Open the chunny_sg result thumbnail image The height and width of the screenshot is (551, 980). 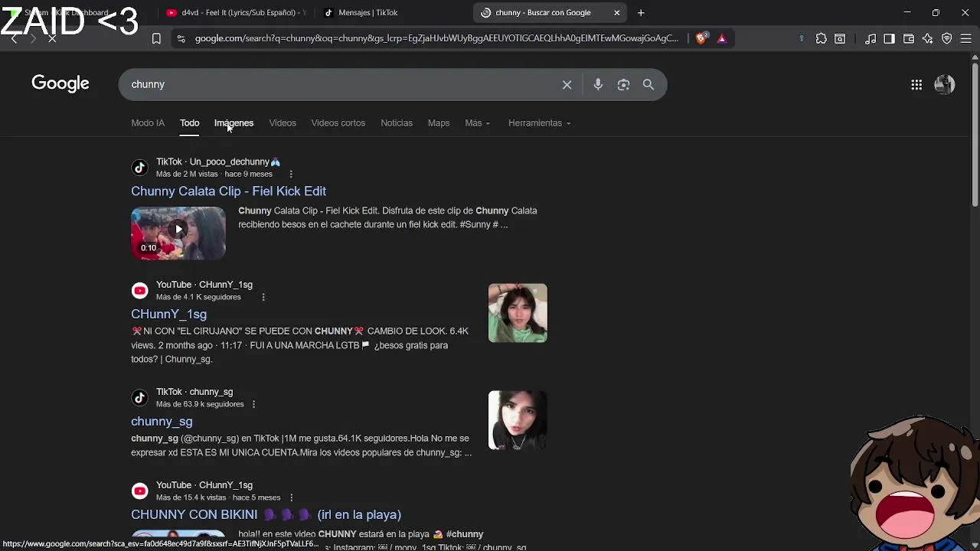click(518, 420)
